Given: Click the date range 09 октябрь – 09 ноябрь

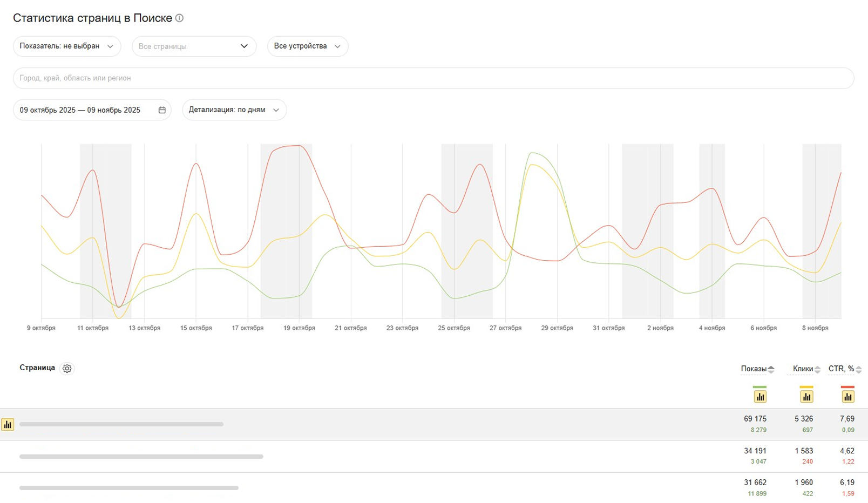Looking at the screenshot, I should click(x=80, y=110).
